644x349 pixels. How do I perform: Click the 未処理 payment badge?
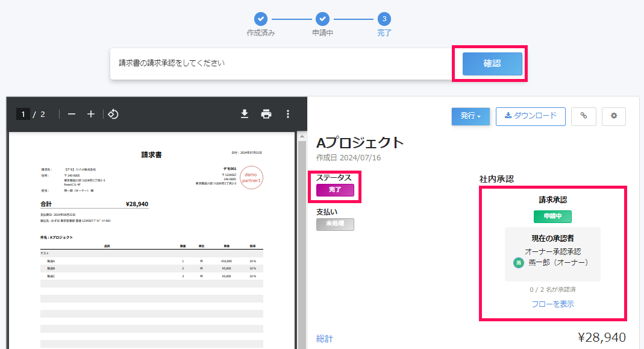tap(335, 224)
